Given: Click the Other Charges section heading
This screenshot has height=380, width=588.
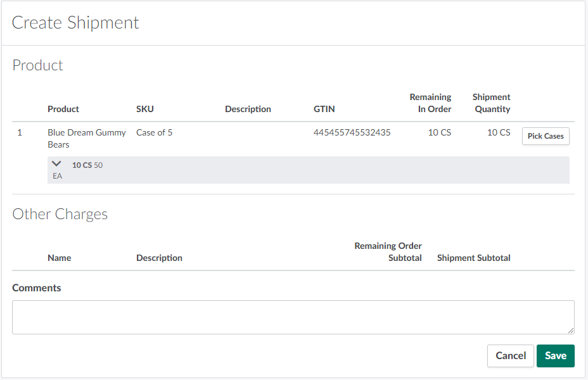Looking at the screenshot, I should (60, 214).
